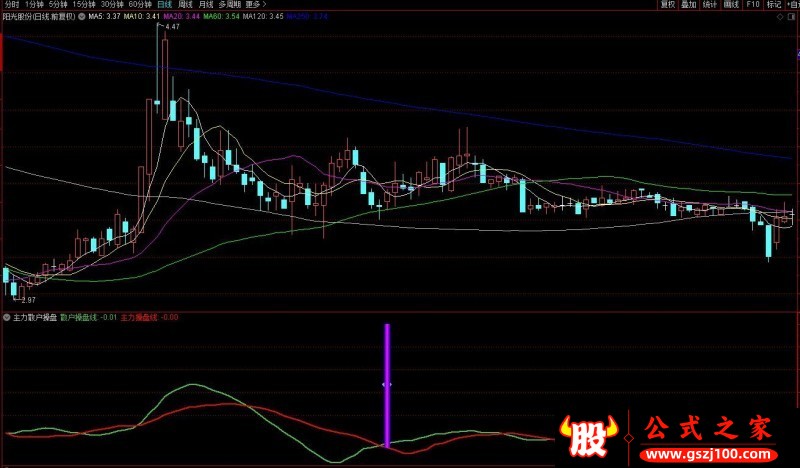
Task: Click the MA10: 3.41 label
Action: [142, 16]
